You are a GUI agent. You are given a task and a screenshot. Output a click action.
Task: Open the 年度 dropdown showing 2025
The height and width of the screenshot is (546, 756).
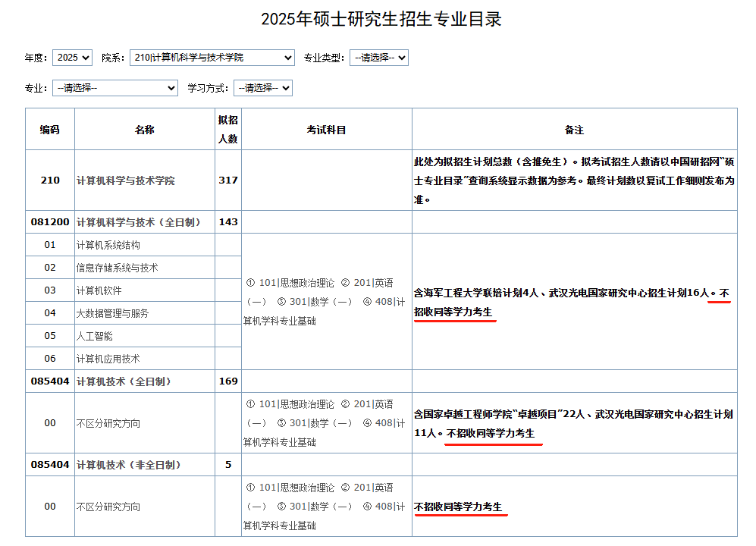(x=73, y=58)
